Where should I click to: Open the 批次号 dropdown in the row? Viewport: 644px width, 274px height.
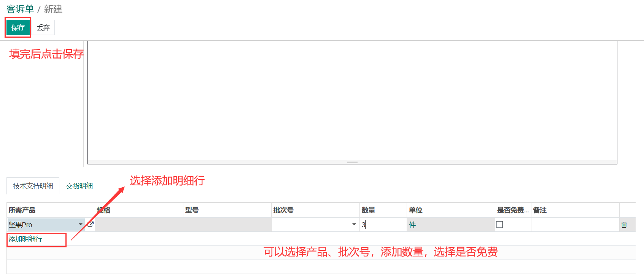pyautogui.click(x=354, y=225)
